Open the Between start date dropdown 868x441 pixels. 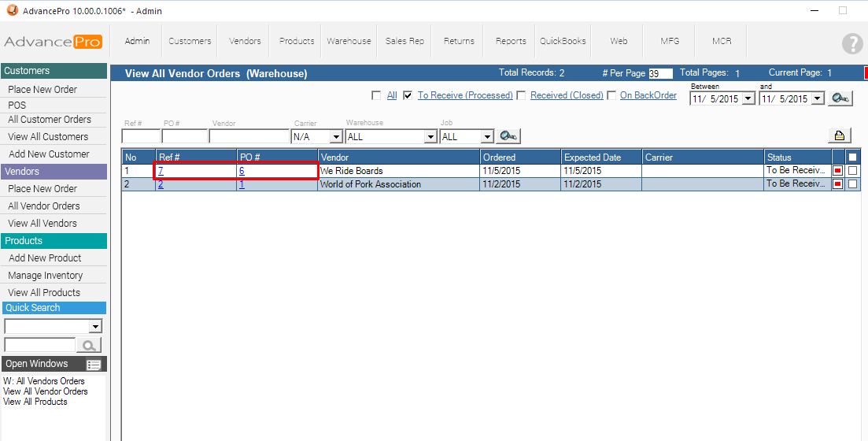click(x=748, y=99)
